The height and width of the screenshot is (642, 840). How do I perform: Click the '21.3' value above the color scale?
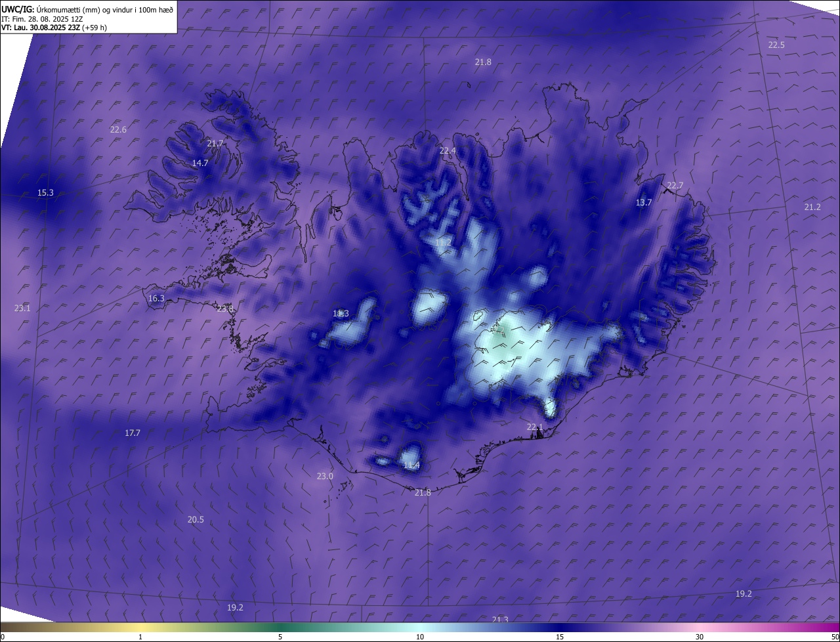(500, 619)
